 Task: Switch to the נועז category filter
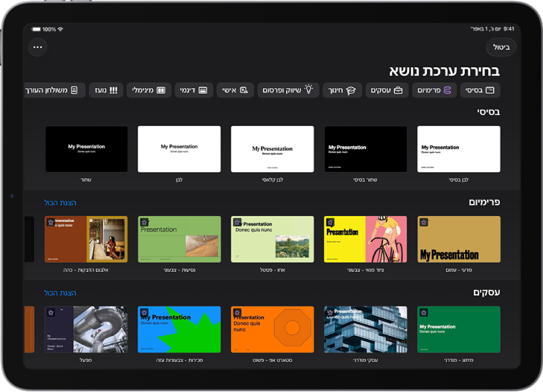[x=106, y=90]
